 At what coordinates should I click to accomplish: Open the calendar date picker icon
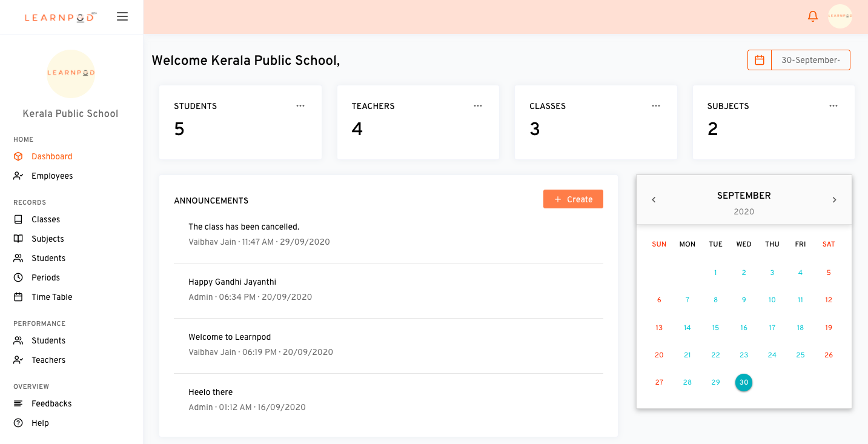[760, 60]
